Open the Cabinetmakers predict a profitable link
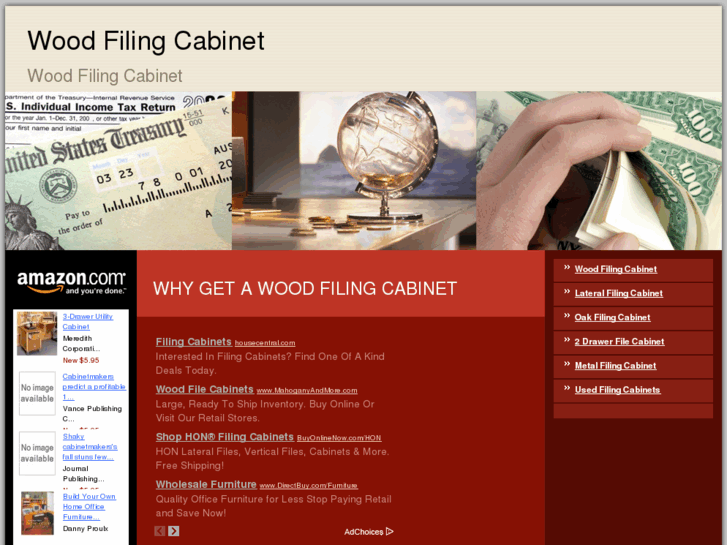This screenshot has height=545, width=727. tap(94, 386)
